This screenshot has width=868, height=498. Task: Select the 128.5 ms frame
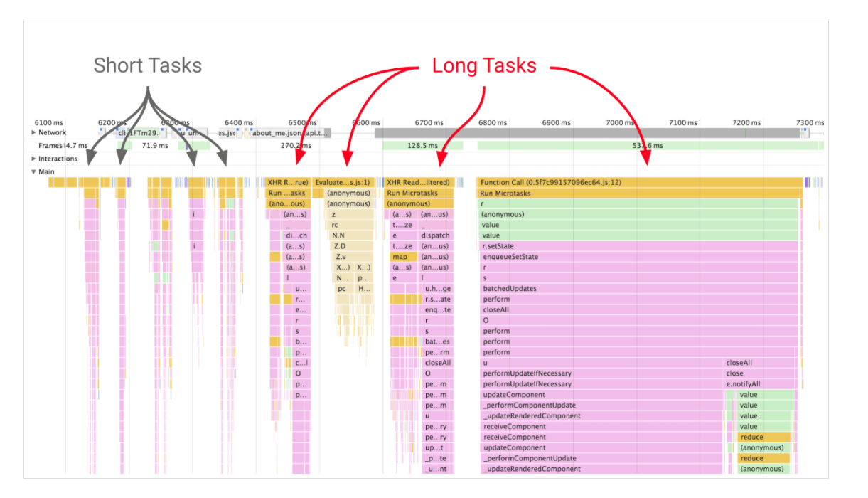point(422,146)
